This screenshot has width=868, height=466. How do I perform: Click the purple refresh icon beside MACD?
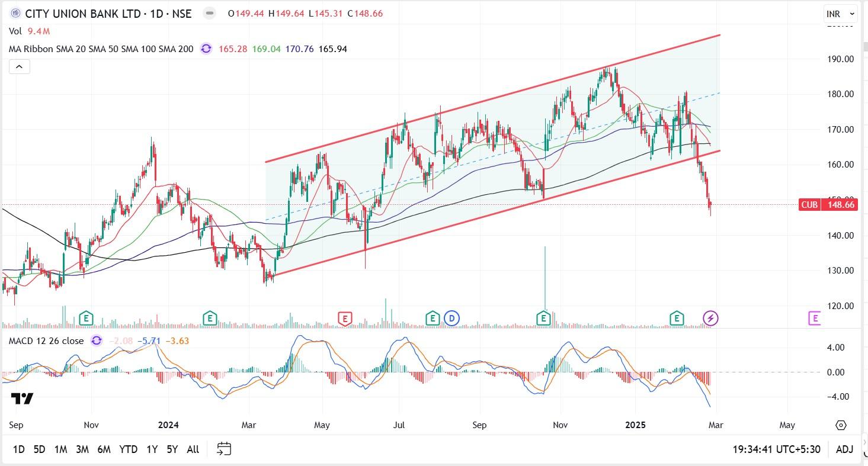[x=96, y=340]
